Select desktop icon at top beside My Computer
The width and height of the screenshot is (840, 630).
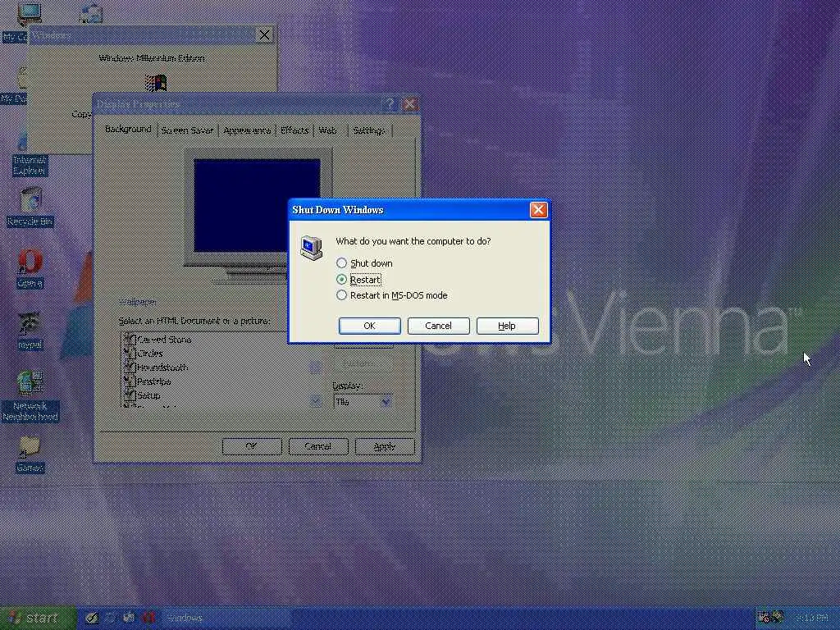(90, 13)
